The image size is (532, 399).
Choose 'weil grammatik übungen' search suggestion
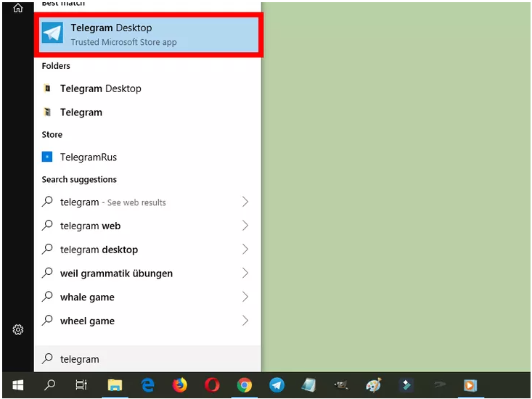(x=116, y=273)
